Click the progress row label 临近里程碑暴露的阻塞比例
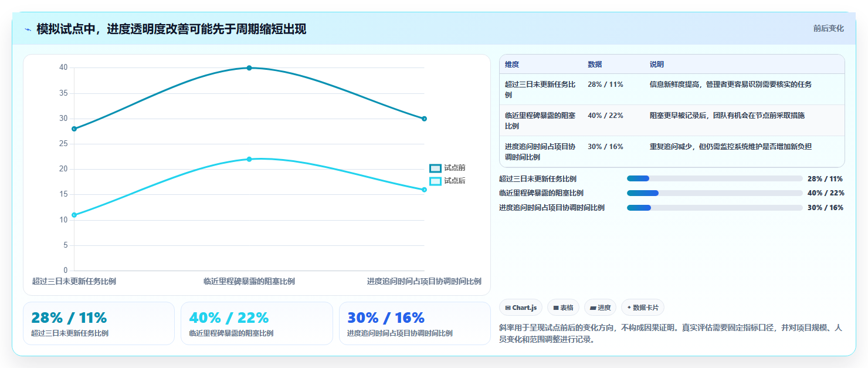Viewport: 868px width, 368px height. [x=541, y=193]
